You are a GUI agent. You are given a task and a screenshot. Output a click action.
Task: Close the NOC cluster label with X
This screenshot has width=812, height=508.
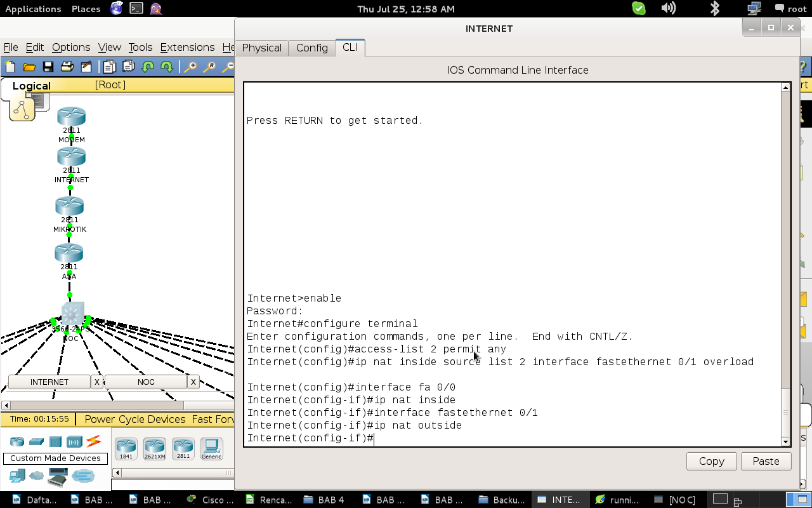click(193, 382)
